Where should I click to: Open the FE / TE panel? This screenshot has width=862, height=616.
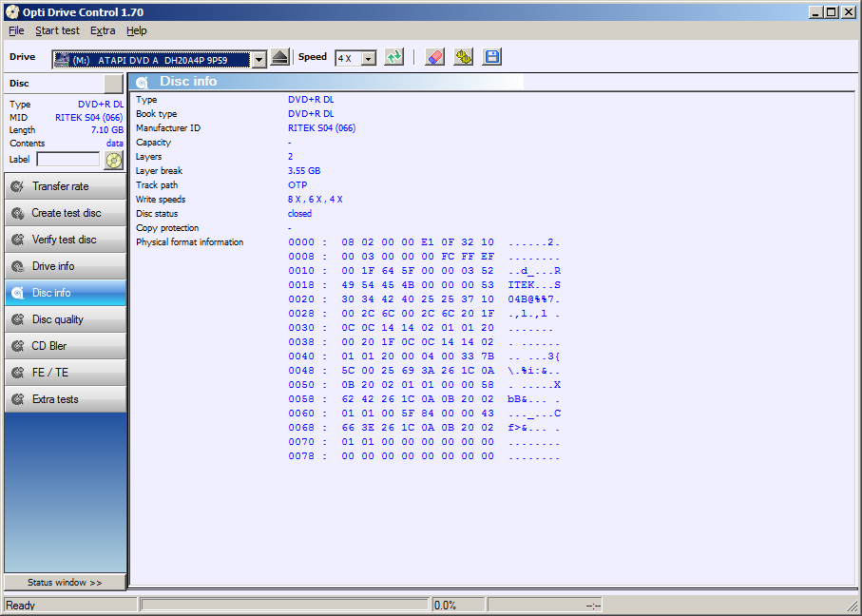click(66, 373)
